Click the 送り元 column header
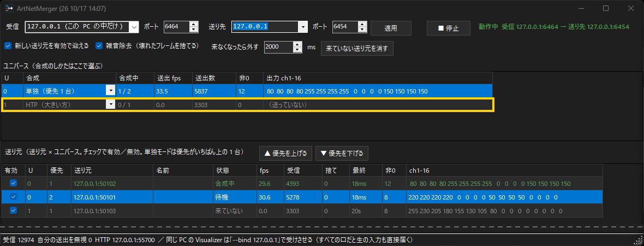Screen dimensions: 644x246 (112, 171)
